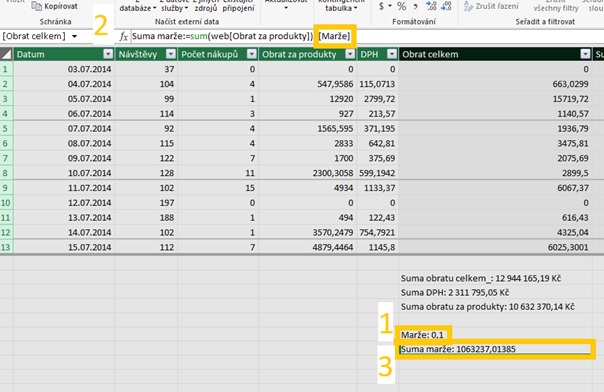Click the Obrat celkem cell 4325,04

point(495,233)
